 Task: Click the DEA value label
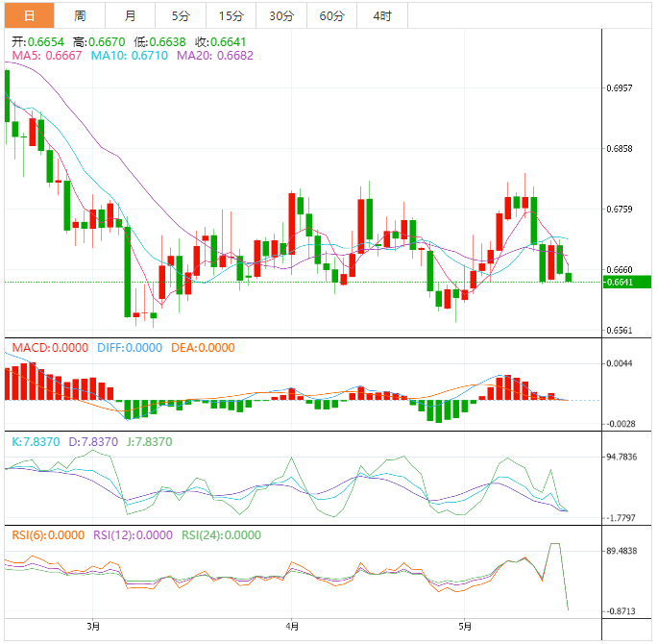pyautogui.click(x=202, y=348)
